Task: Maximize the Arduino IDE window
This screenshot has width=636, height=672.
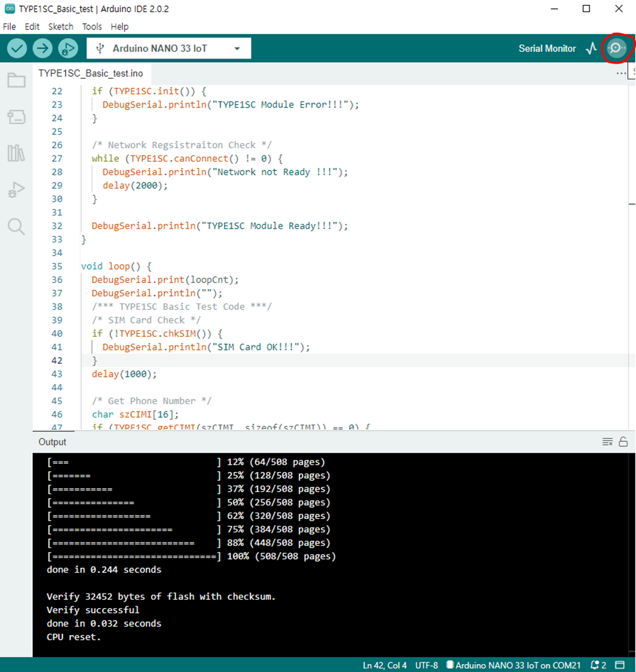Action: pyautogui.click(x=586, y=8)
